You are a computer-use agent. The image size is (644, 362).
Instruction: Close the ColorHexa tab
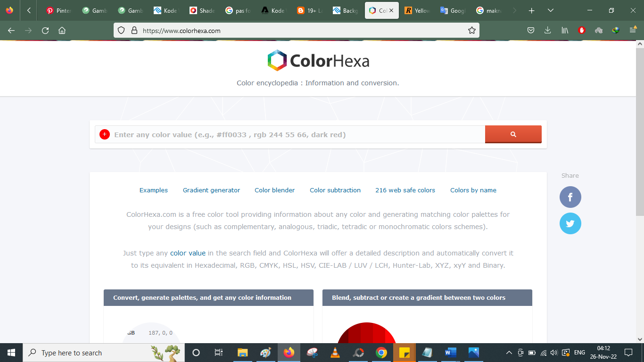click(x=391, y=10)
